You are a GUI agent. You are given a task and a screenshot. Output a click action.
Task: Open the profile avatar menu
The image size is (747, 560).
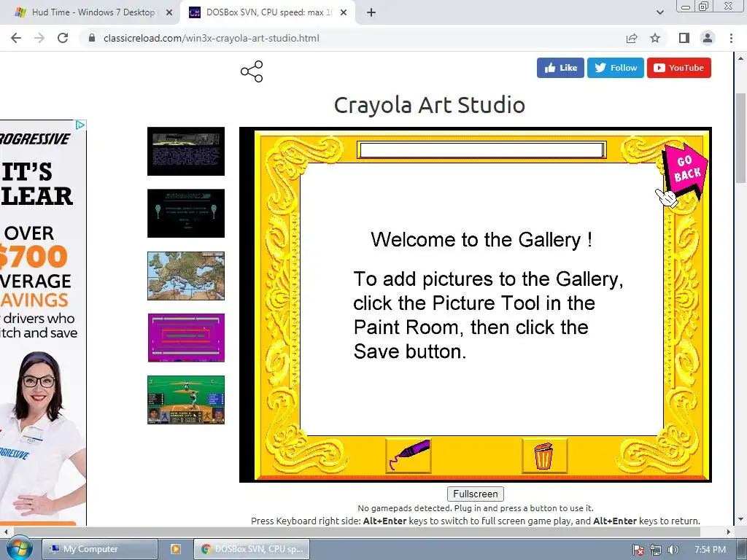(708, 38)
